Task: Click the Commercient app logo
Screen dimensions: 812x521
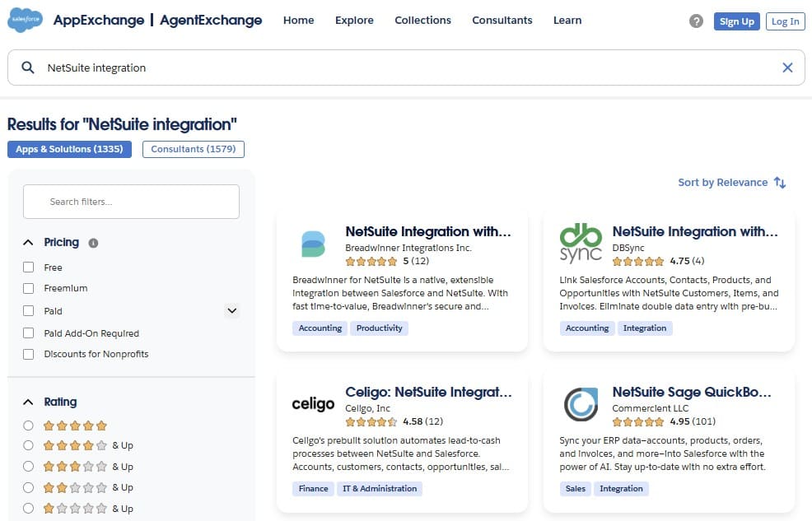Action: [580, 402]
